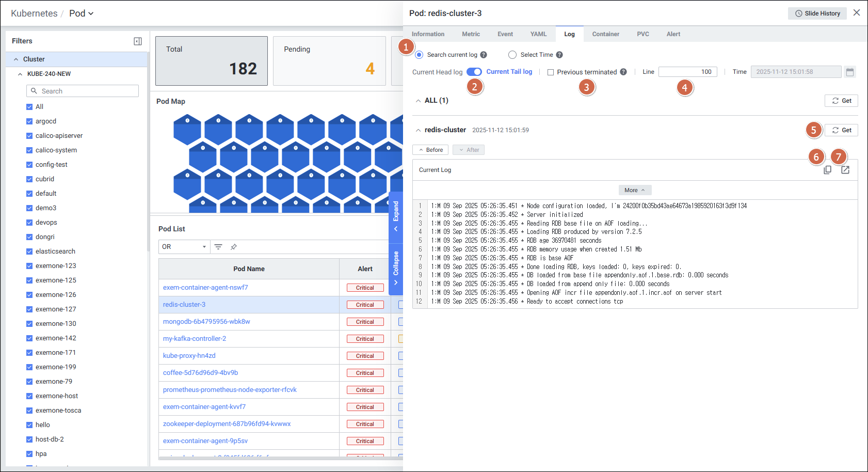Uncheck the argocd namespace filter
Screen dimensions: 868x472
coord(29,121)
